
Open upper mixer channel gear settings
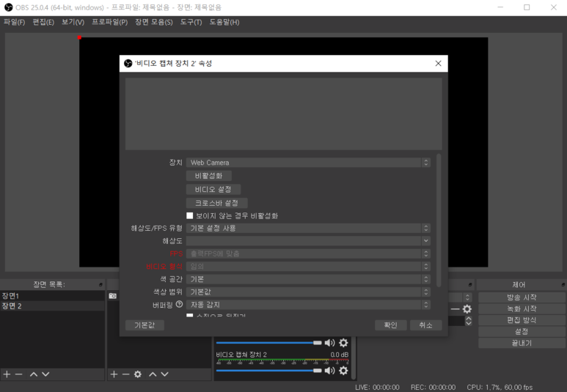point(343,342)
